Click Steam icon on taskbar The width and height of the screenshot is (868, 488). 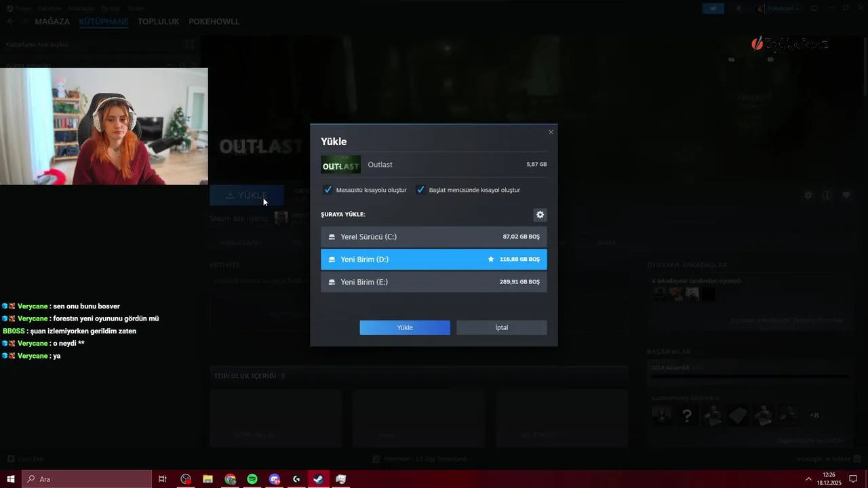click(x=318, y=479)
